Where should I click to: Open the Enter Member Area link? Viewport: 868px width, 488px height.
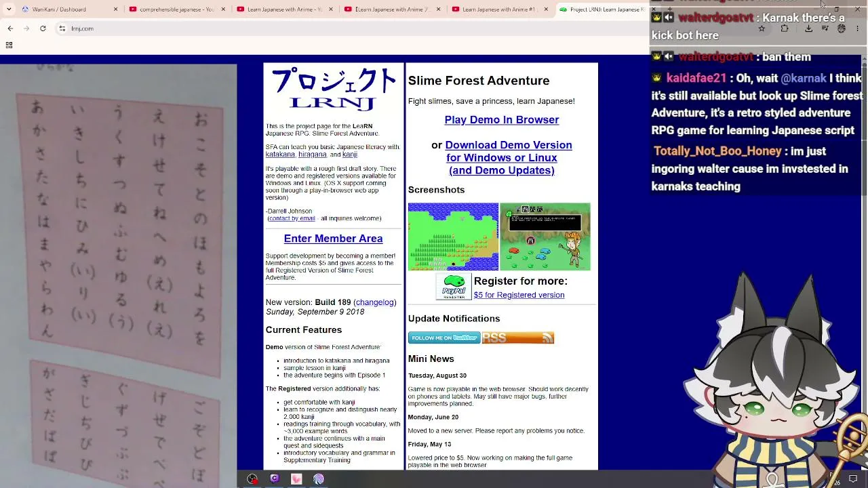tap(333, 239)
